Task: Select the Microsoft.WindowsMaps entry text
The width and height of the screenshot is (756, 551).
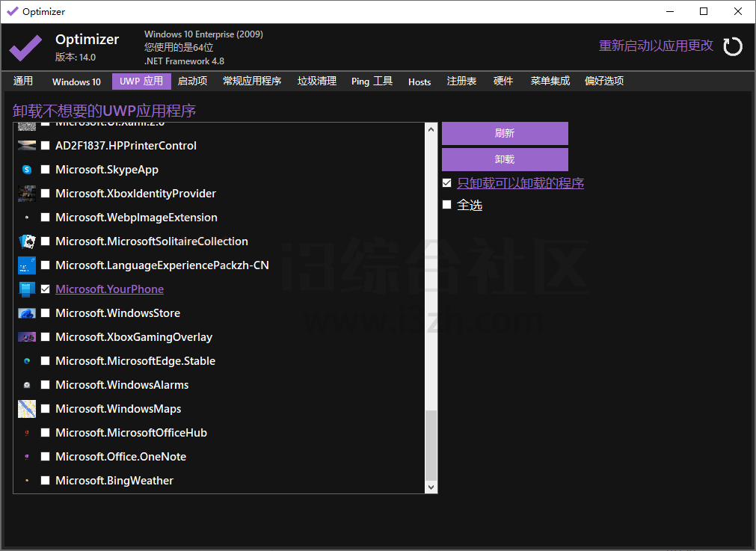Action: (118, 409)
